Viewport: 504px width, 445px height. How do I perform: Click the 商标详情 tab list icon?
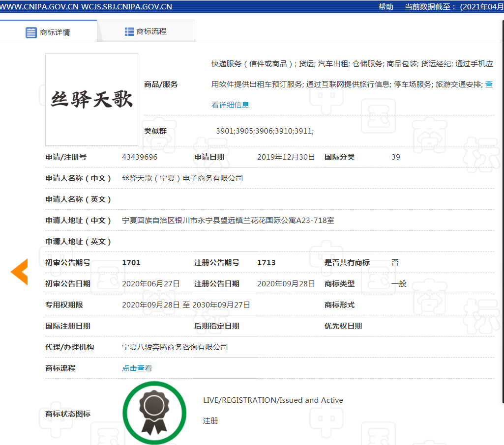tap(31, 32)
